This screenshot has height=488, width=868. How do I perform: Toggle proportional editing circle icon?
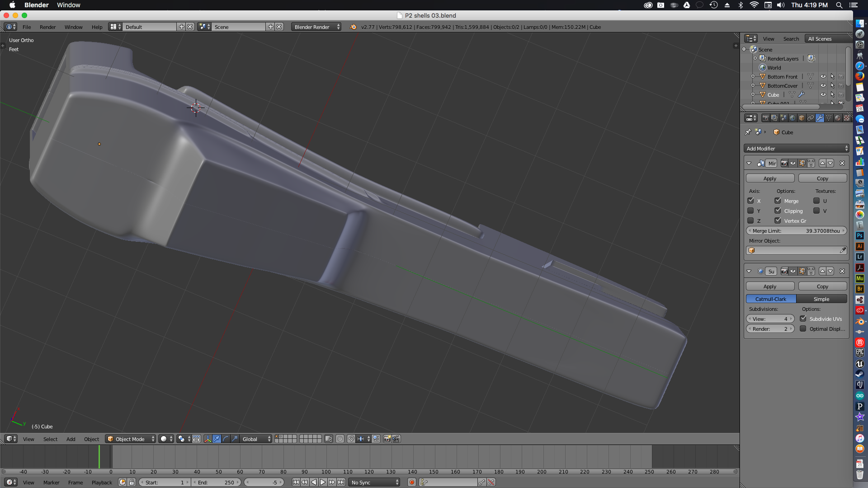coord(340,439)
